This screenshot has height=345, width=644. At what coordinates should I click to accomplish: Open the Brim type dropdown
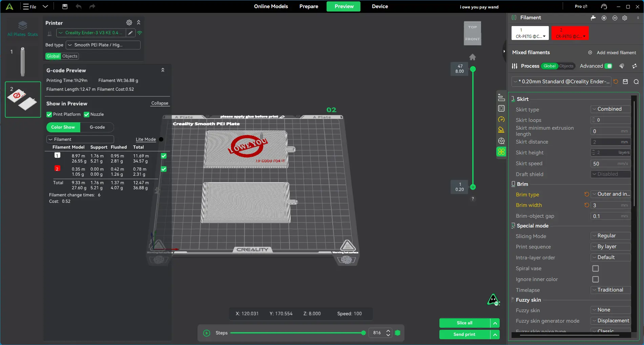[x=611, y=194]
